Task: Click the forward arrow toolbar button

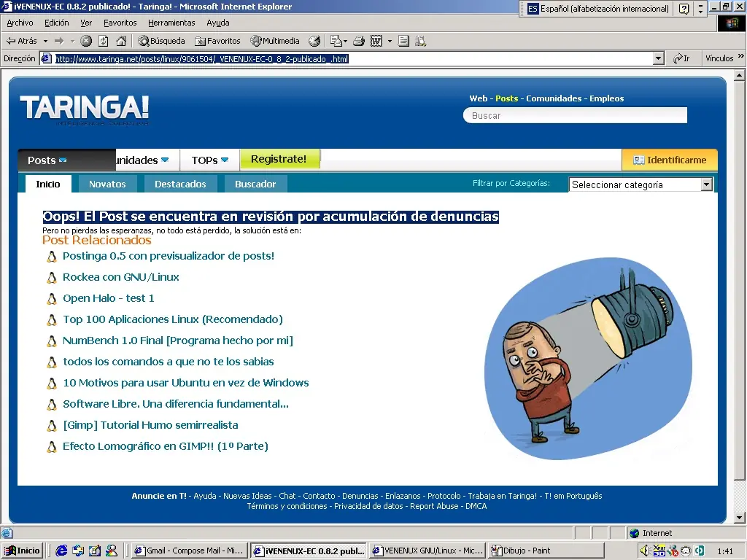Action: [x=59, y=41]
